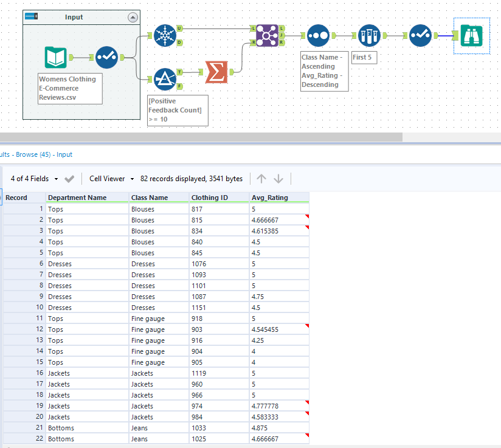The image size is (501, 448).
Task: Click the True output anchor of Filter
Action: click(179, 72)
